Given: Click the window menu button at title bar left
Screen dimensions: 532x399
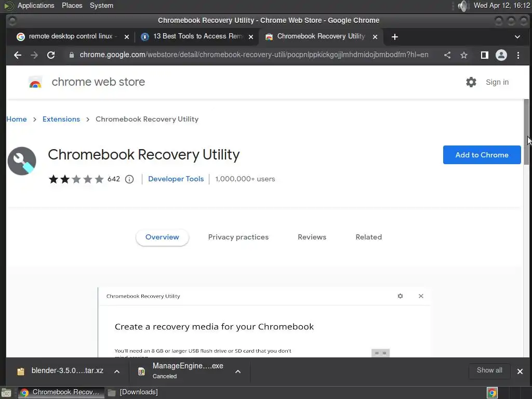Looking at the screenshot, I should click(x=12, y=20).
